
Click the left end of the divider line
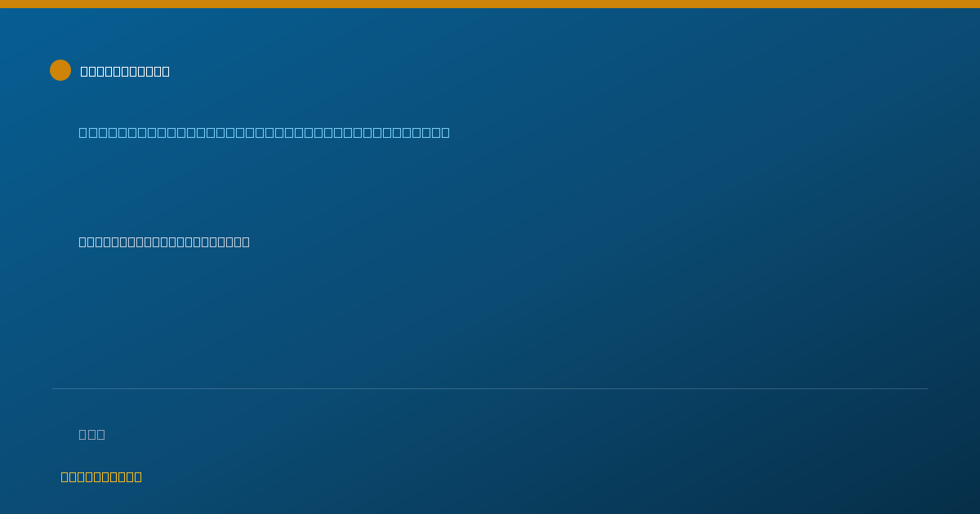click(53, 388)
